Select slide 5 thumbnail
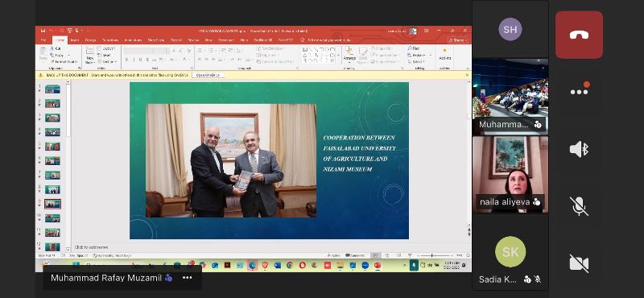This screenshot has width=644, height=298. [x=52, y=147]
